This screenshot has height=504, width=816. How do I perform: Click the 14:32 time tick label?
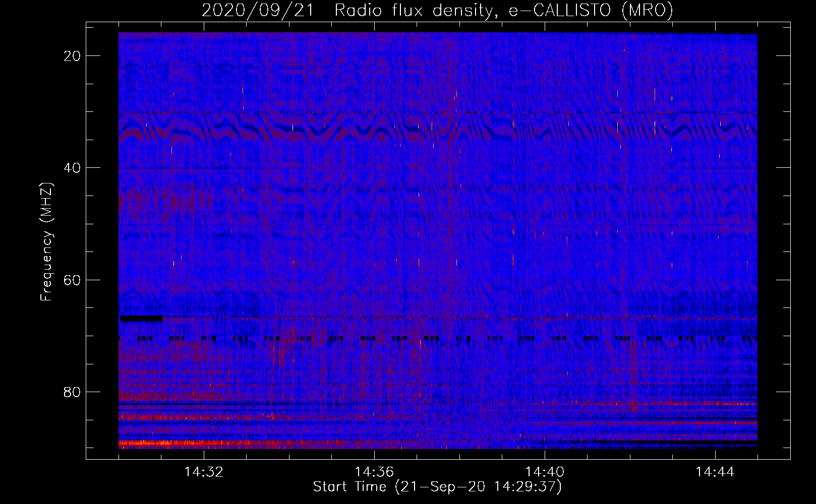204,472
